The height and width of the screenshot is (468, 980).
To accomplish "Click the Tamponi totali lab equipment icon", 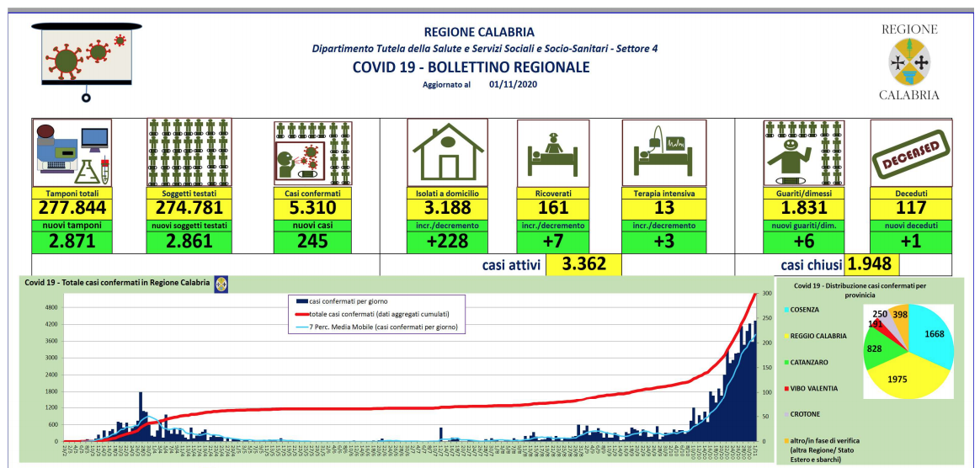I will pos(72,153).
